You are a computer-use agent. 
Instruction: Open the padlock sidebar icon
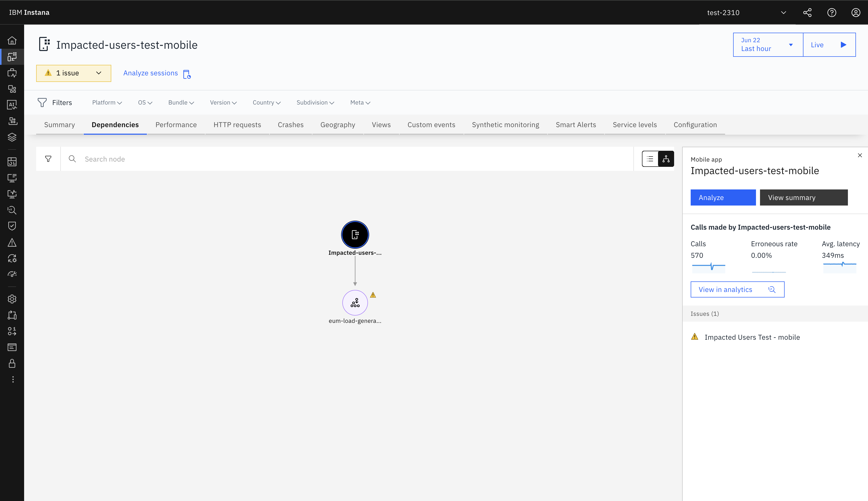pos(12,363)
